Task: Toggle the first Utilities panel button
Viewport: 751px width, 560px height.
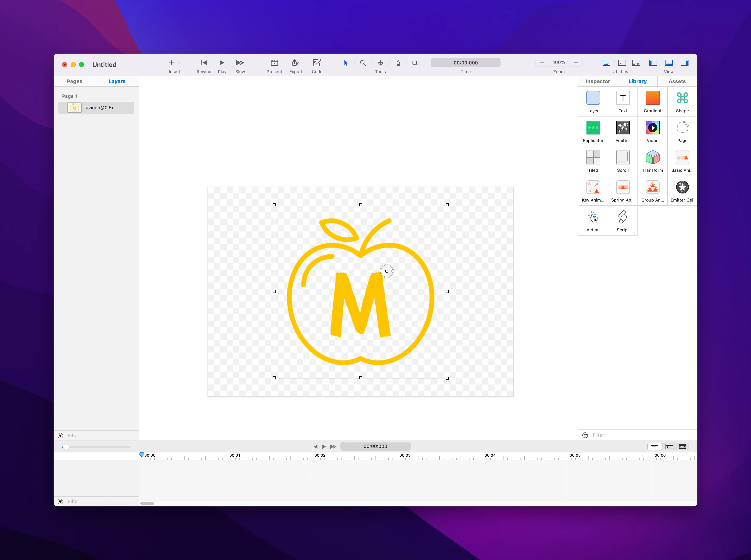Action: coord(606,63)
